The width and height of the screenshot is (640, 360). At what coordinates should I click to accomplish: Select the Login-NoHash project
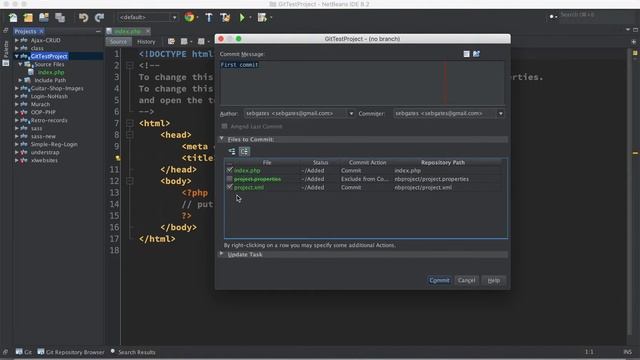[49, 96]
